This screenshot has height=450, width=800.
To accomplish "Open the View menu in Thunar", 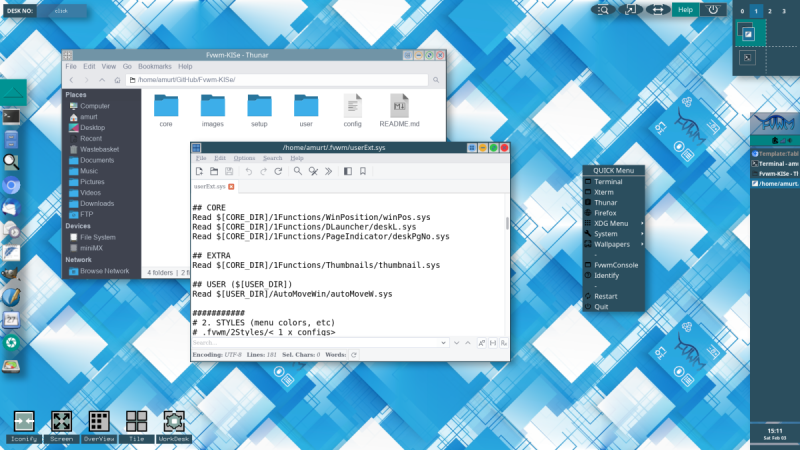I will [108, 66].
